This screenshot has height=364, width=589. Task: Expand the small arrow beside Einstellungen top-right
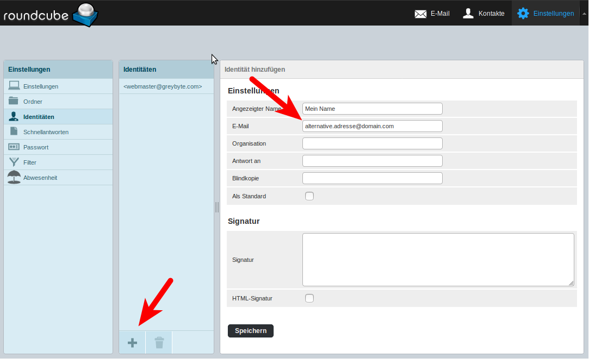584,14
